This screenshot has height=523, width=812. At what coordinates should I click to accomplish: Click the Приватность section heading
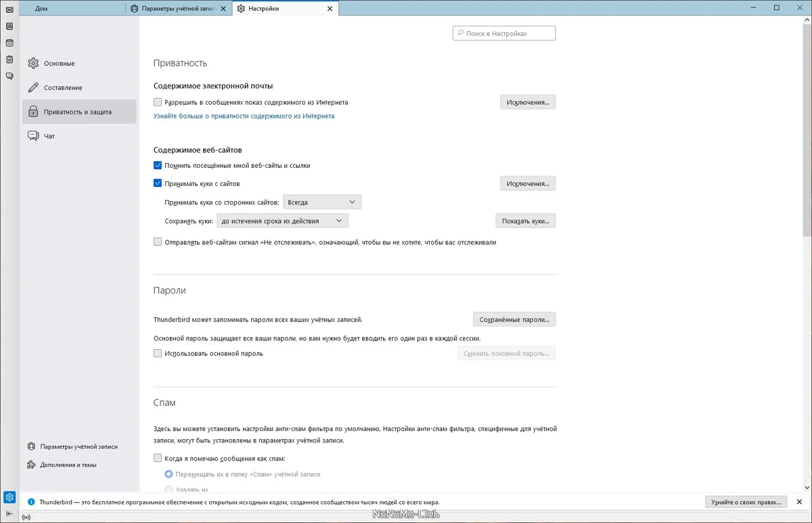[x=180, y=63]
